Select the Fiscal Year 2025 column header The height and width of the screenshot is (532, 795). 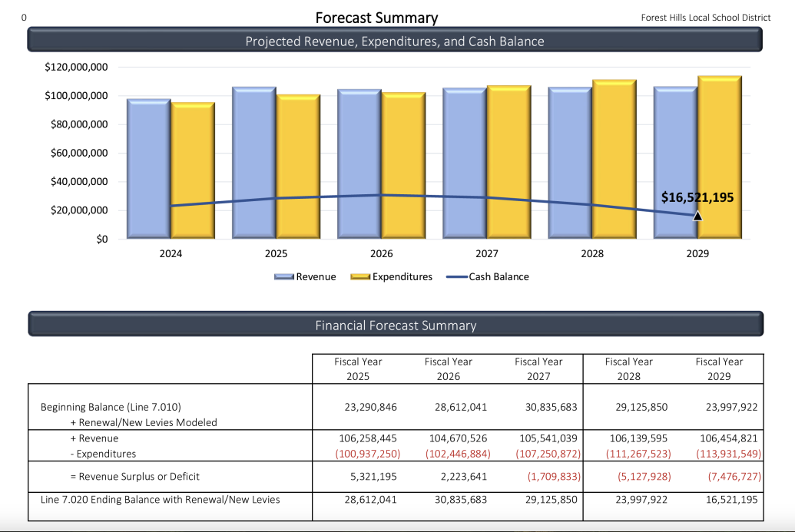click(x=357, y=368)
